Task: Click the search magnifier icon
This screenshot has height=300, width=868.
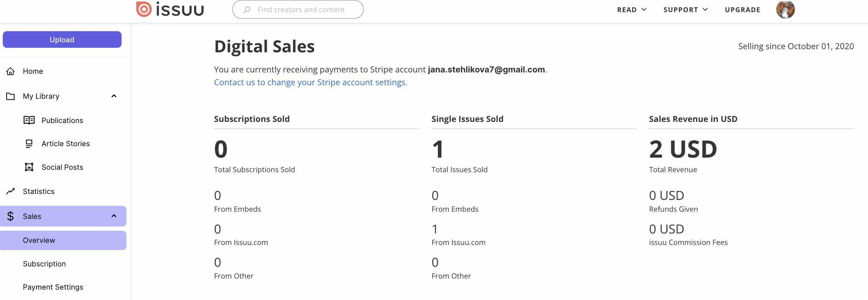Action: (247, 10)
